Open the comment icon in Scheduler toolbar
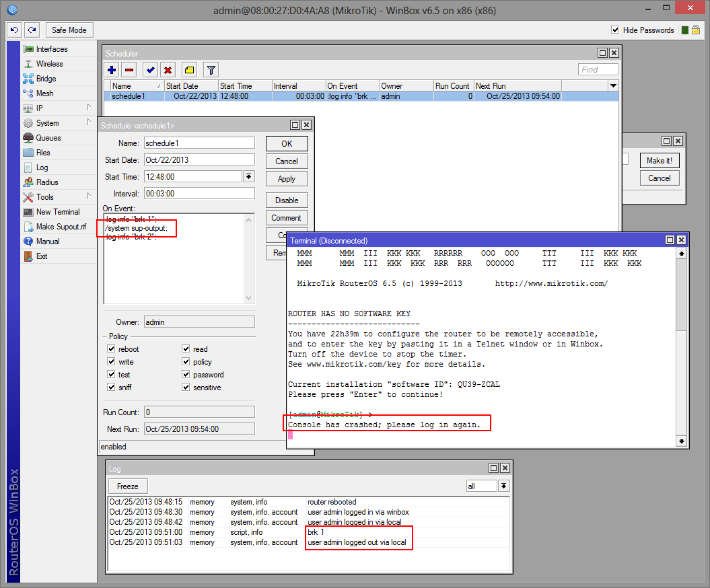This screenshot has height=588, width=710. point(188,69)
